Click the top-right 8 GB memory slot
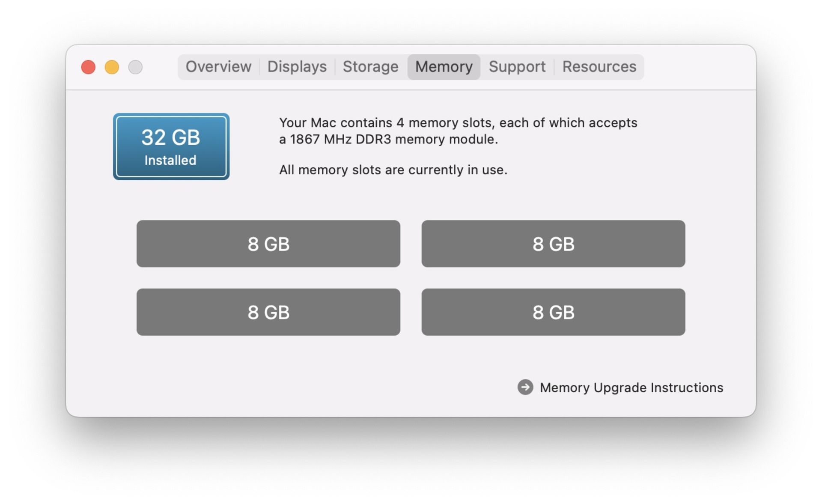 pos(554,243)
